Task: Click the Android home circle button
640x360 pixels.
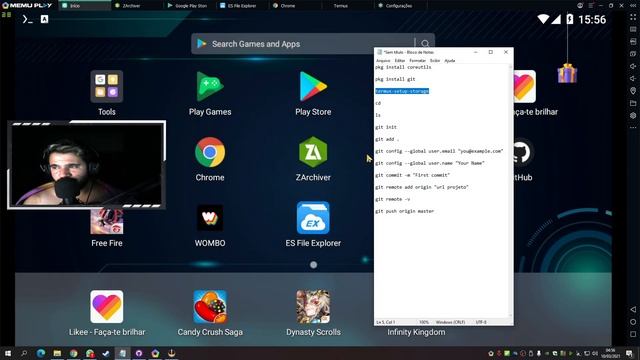Action: tap(633, 322)
